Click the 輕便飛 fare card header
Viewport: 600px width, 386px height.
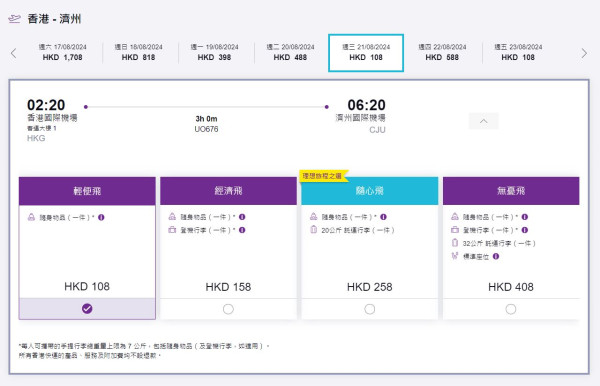87,191
